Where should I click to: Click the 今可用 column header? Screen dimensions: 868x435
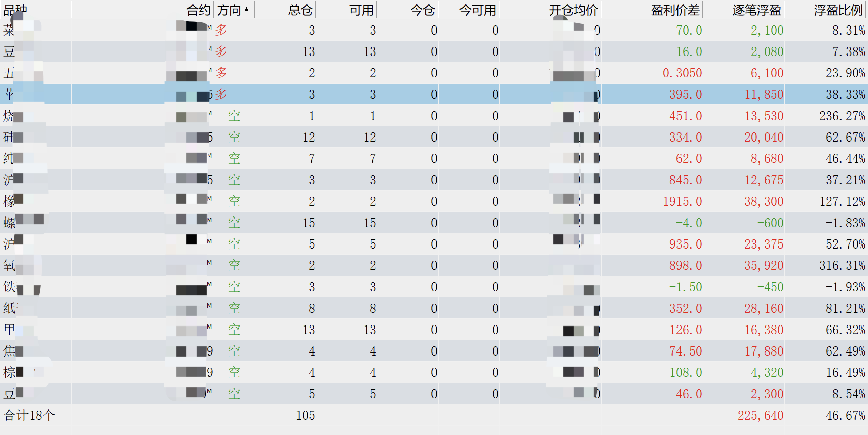click(477, 10)
